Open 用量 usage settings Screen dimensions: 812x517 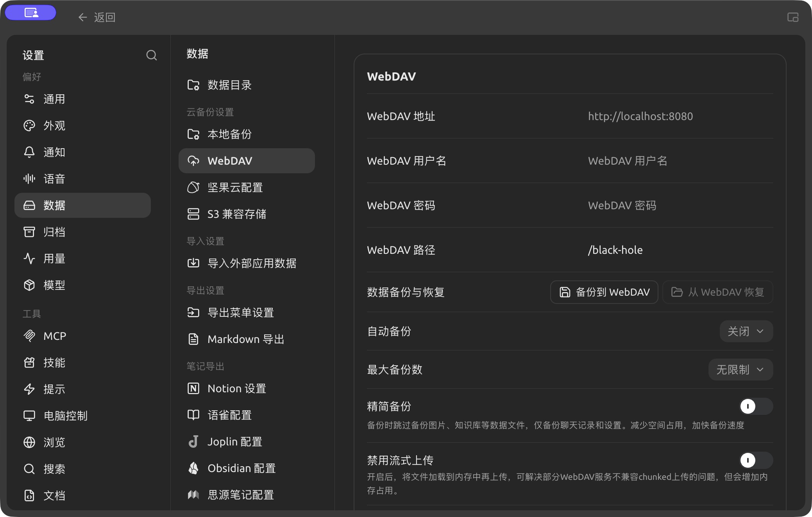(x=82, y=258)
